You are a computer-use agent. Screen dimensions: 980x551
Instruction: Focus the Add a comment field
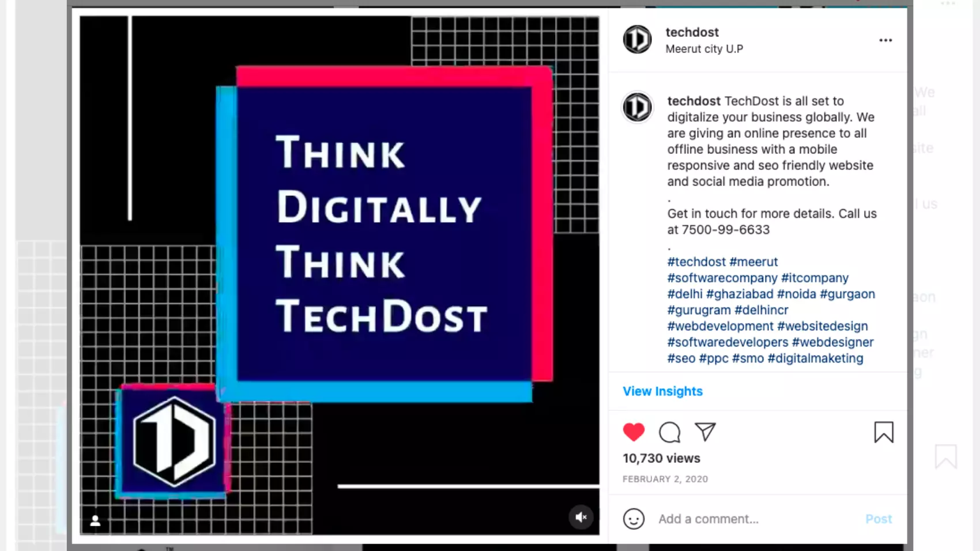point(756,519)
